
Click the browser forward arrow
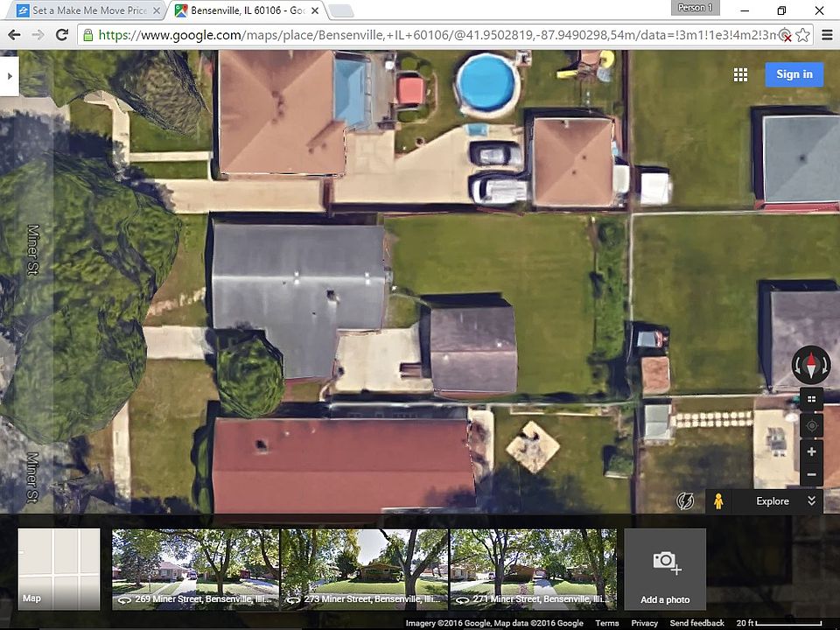coord(38,35)
